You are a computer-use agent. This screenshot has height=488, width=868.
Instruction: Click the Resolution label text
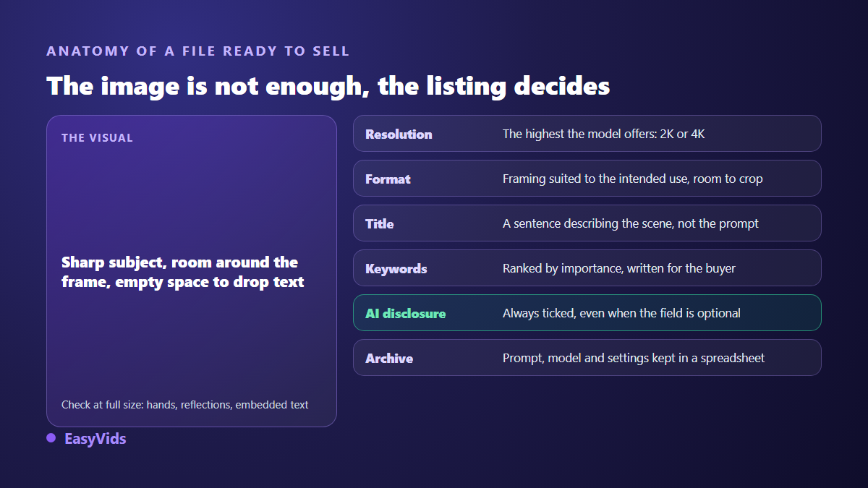[399, 134]
